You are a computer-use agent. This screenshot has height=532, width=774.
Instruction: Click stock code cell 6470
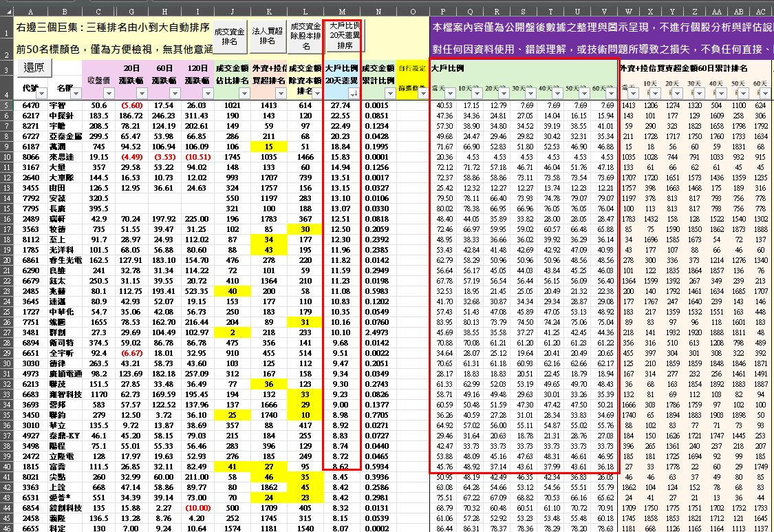click(x=30, y=105)
